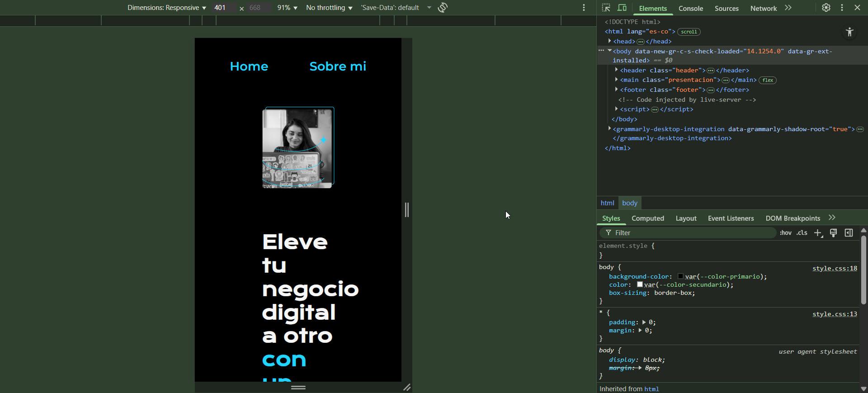Collapse the body element node
Viewport: 868px width, 393px height.
tap(609, 51)
